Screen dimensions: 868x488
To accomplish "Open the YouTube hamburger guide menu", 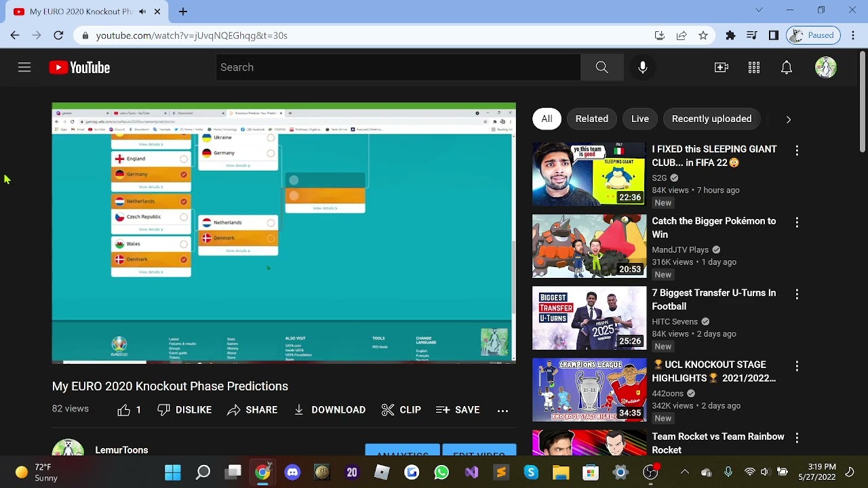I will tap(24, 67).
